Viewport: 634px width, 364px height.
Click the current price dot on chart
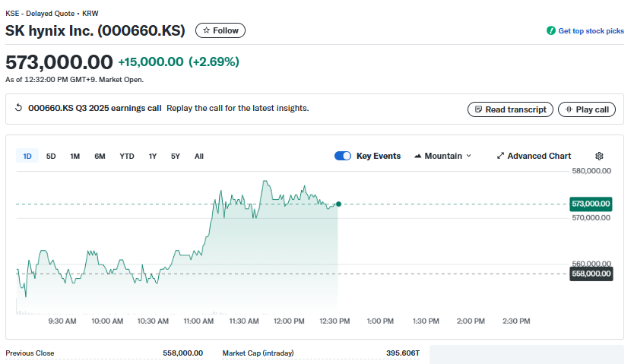pos(338,204)
